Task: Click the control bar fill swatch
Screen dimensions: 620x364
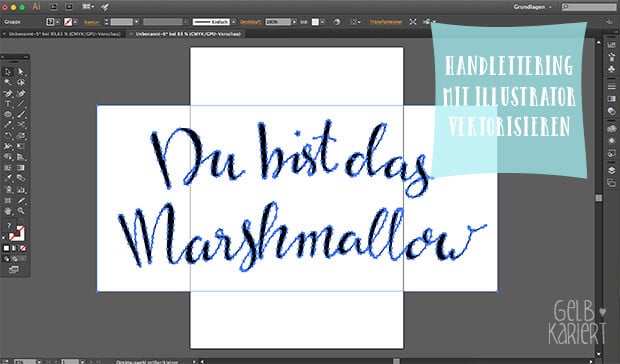Action: (x=50, y=22)
